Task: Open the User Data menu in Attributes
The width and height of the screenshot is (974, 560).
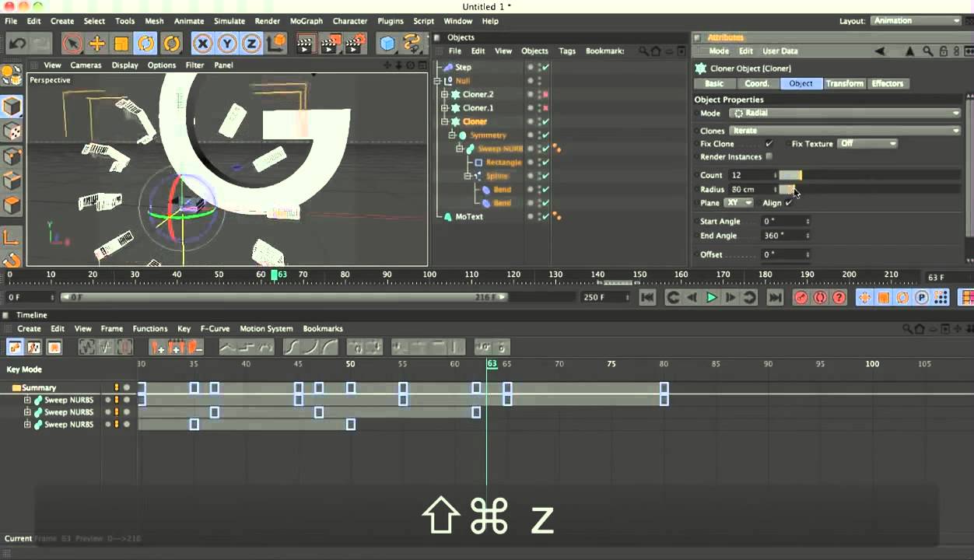Action: pos(780,51)
